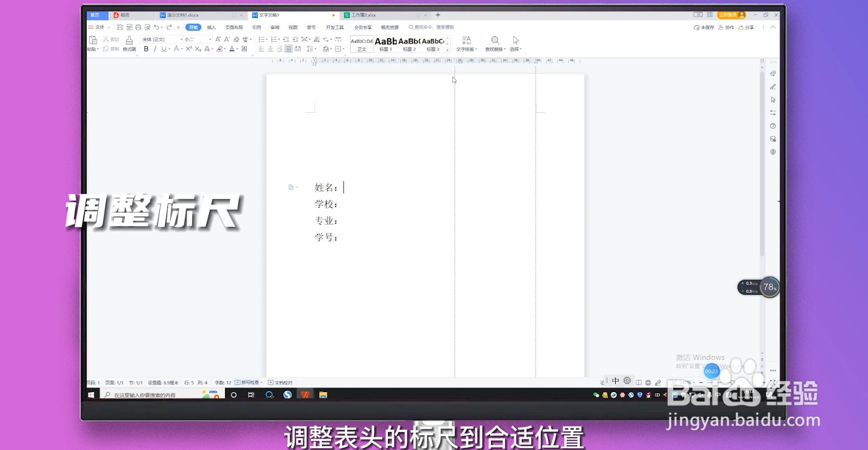Toggle justify alignment button
This screenshot has width=868, height=450.
click(x=289, y=49)
